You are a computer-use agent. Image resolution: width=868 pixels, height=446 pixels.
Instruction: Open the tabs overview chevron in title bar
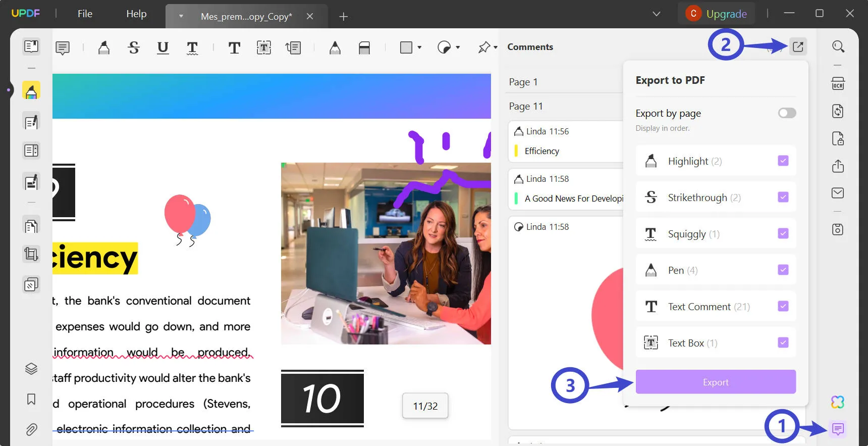(x=656, y=14)
